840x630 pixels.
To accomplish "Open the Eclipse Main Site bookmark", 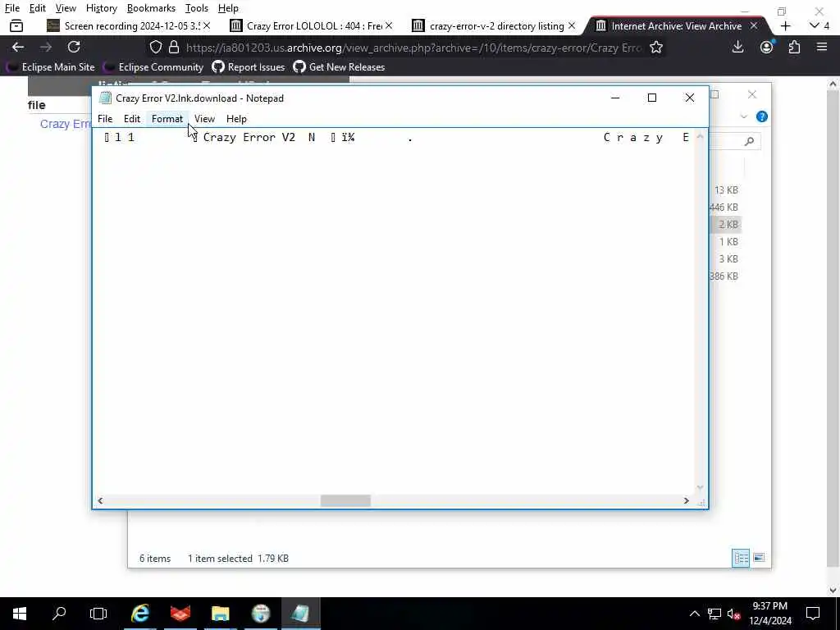I will pyautogui.click(x=50, y=67).
